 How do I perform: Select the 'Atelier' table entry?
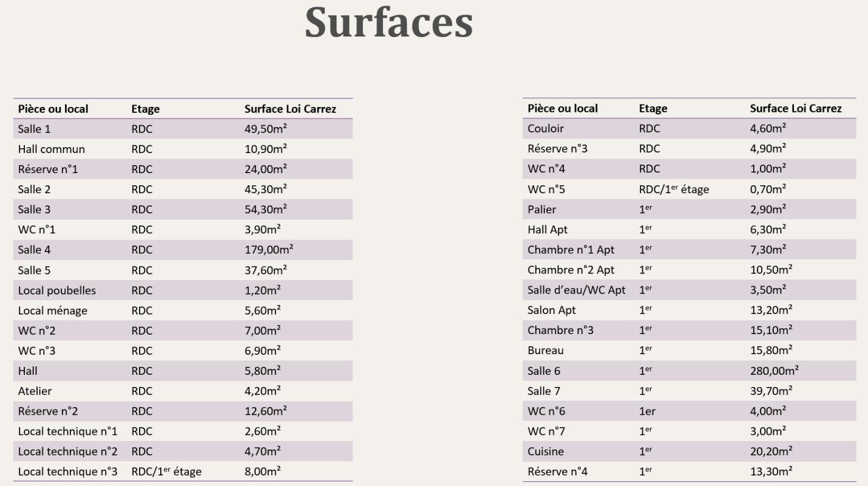tap(35, 391)
